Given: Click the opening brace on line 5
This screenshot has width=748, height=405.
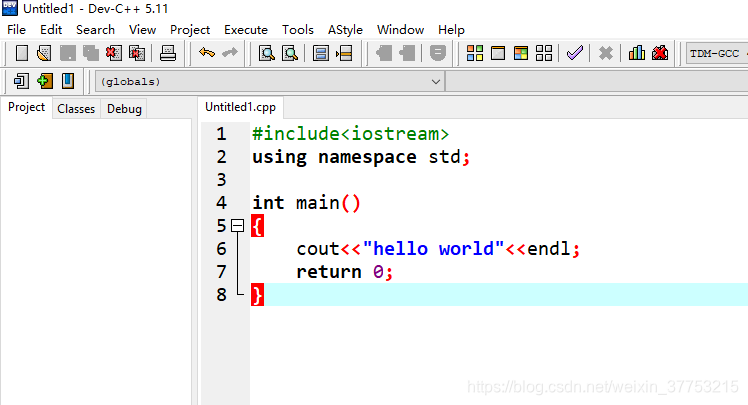Looking at the screenshot, I should 257,226.
